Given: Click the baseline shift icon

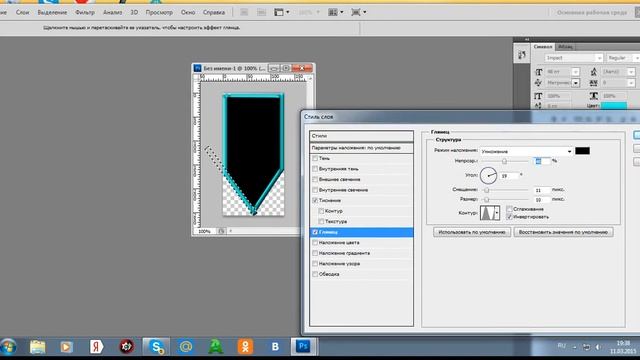Looking at the screenshot, I should pos(539,106).
